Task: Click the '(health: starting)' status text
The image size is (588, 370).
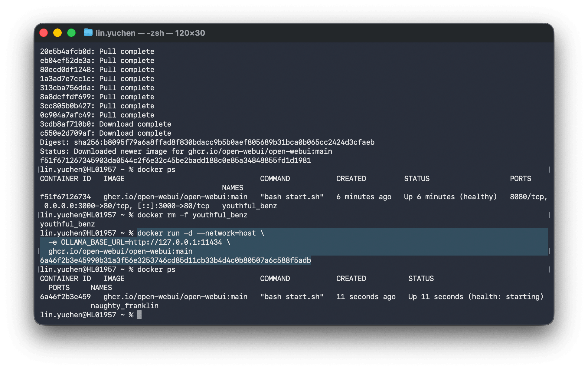Action: [505, 297]
